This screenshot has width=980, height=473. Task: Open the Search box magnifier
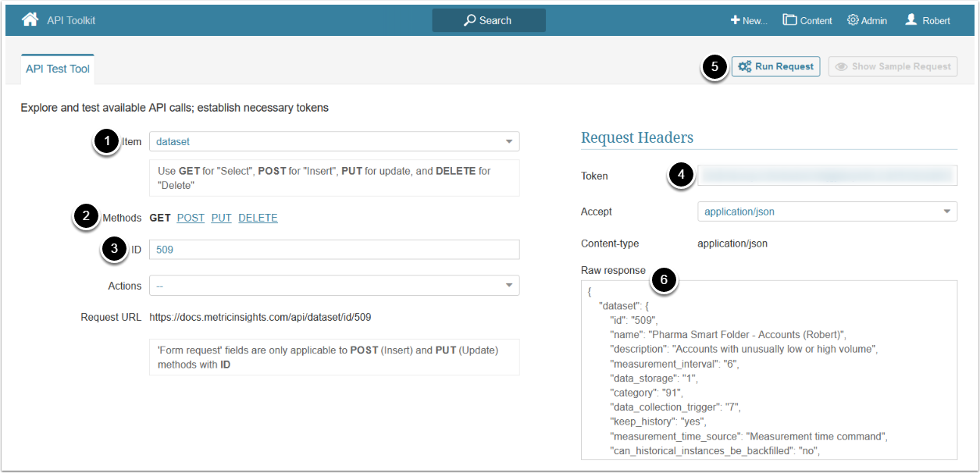pos(469,20)
